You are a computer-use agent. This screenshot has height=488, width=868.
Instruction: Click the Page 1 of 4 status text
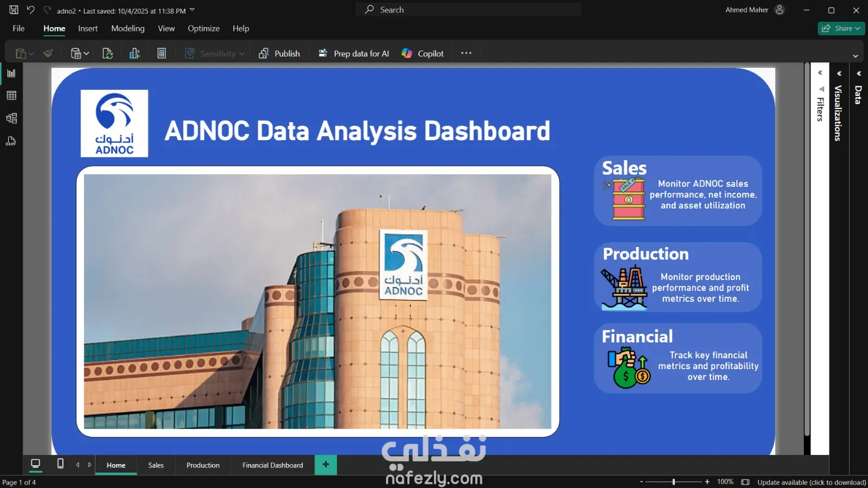tap(19, 482)
